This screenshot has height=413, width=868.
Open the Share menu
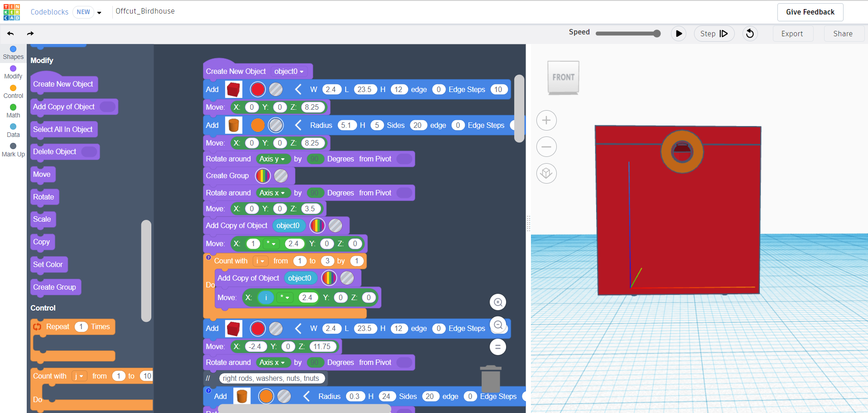point(843,33)
